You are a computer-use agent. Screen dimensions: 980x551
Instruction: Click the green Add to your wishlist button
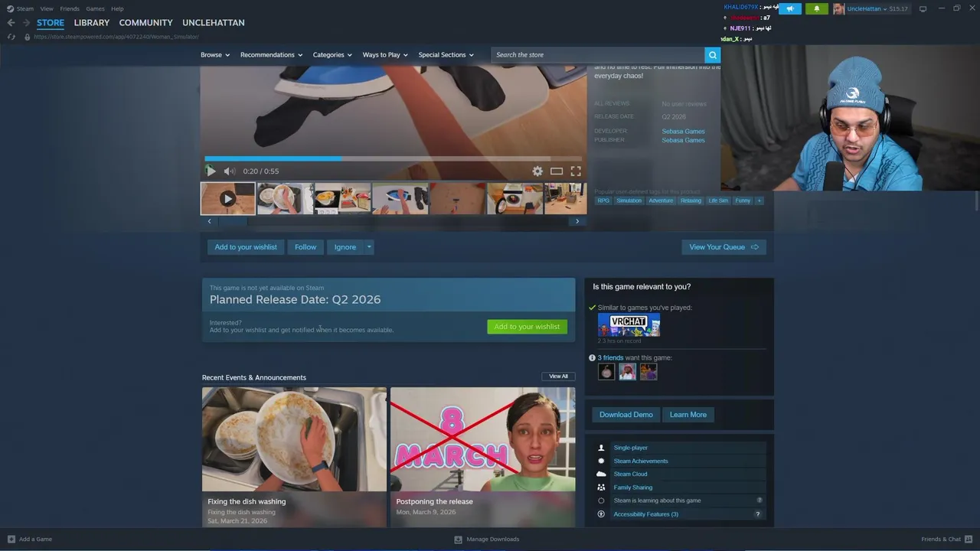[x=527, y=327]
